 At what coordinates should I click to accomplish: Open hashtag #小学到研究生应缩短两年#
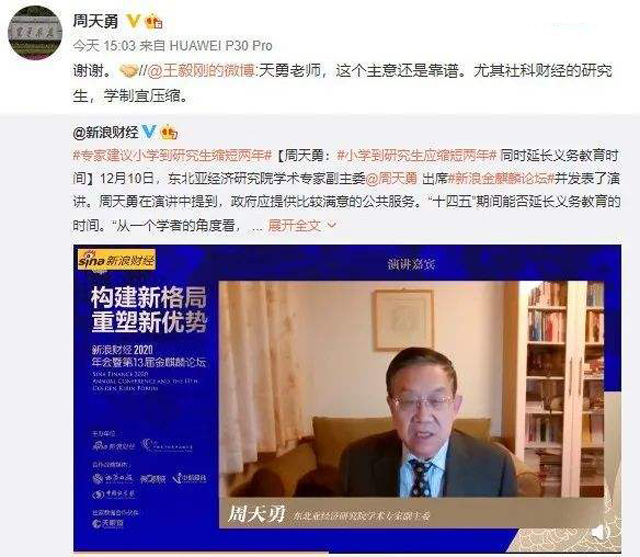point(416,155)
